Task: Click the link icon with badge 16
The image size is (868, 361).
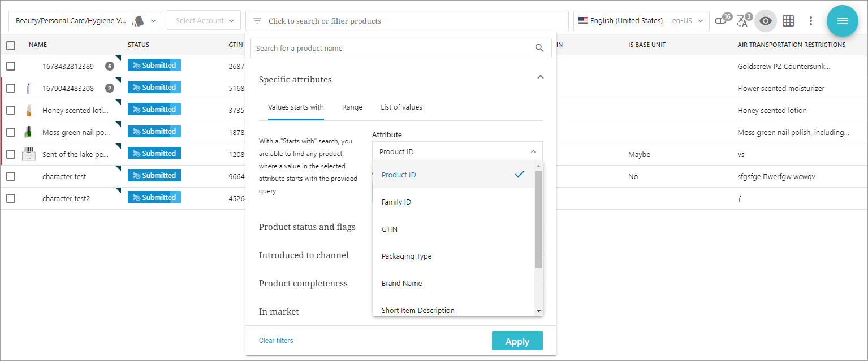Action: point(720,21)
